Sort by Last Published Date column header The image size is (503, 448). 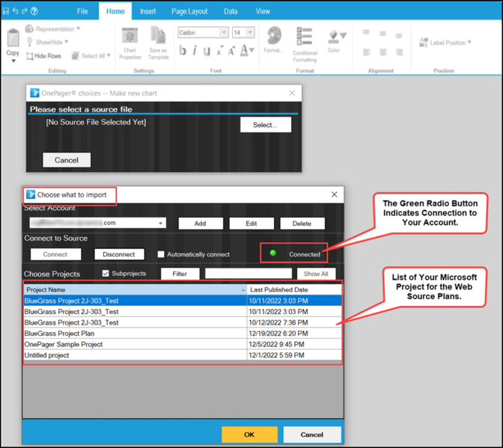click(294, 289)
